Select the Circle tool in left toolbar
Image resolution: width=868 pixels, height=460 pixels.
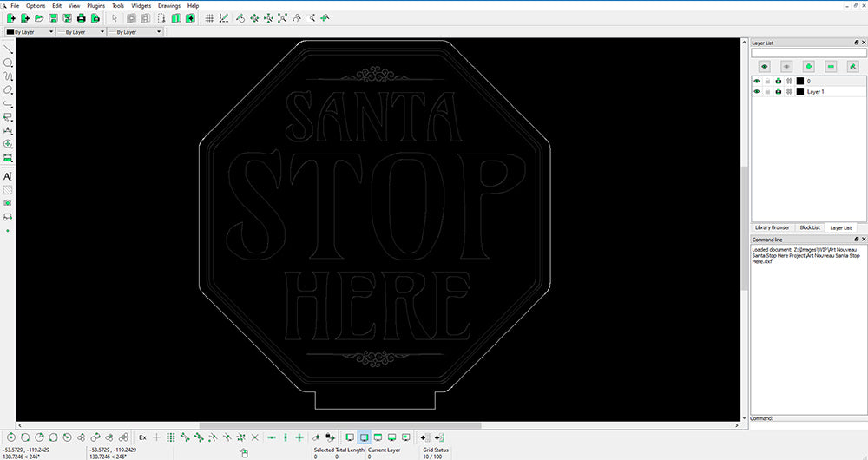(x=8, y=62)
